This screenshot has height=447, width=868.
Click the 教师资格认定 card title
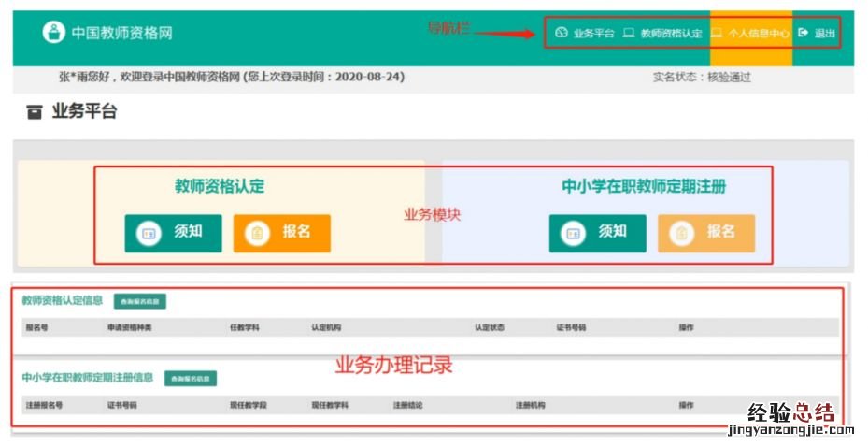pos(220,186)
